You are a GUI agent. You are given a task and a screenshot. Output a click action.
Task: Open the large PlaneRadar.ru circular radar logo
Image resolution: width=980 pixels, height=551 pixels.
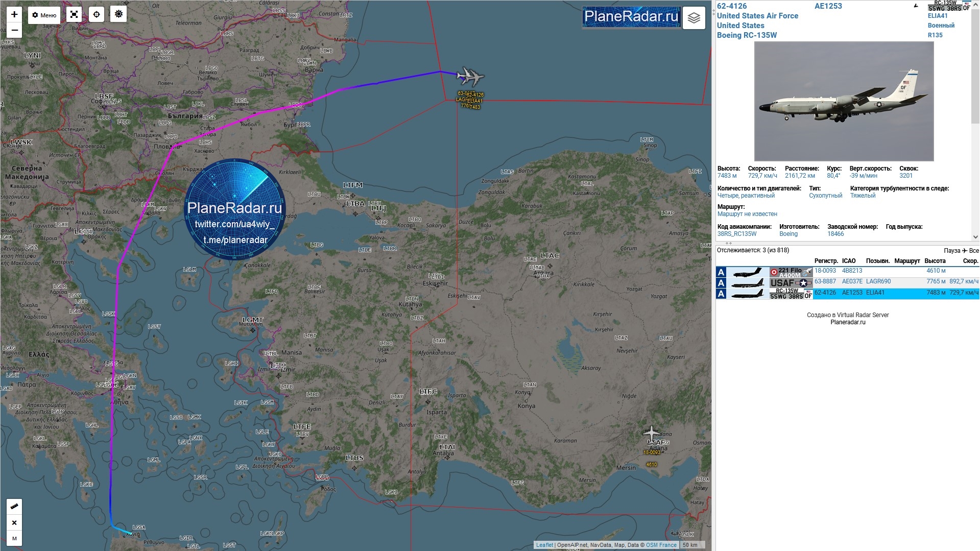(234, 209)
